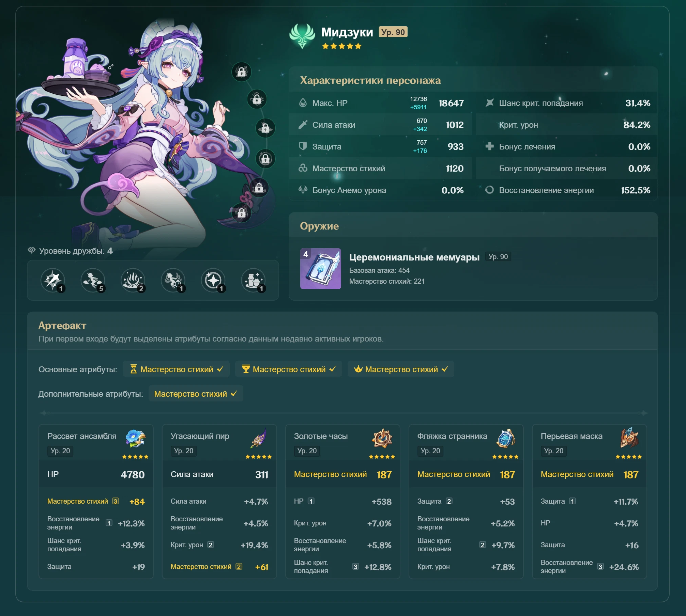Viewport: 686px width, 616px height.
Task: Click the feather Сила атаки main stat 311
Action: (x=261, y=475)
